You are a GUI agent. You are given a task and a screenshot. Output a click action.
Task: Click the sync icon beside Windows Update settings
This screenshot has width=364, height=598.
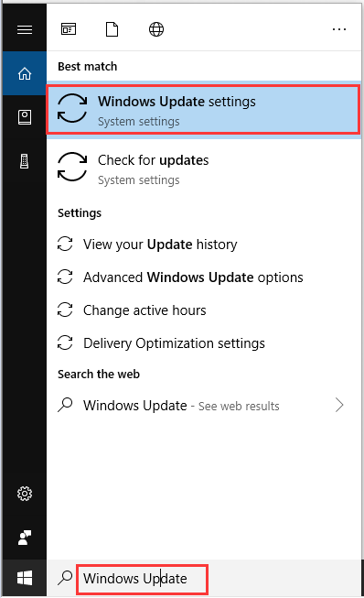coord(72,108)
